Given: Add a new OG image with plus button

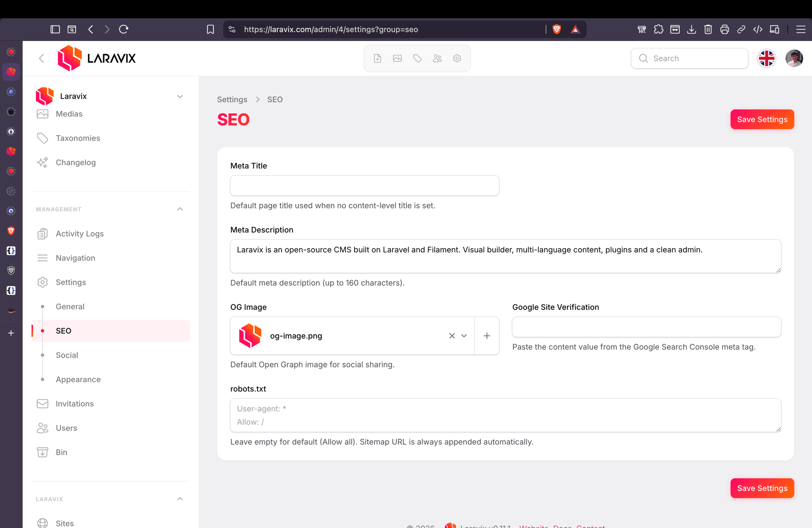Looking at the screenshot, I should [x=487, y=336].
